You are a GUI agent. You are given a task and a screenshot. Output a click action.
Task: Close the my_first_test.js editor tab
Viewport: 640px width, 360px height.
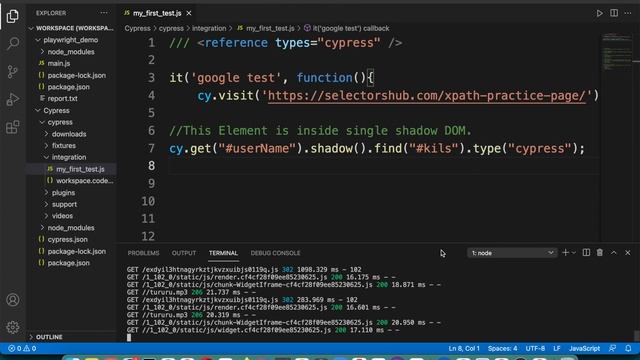tap(189, 13)
